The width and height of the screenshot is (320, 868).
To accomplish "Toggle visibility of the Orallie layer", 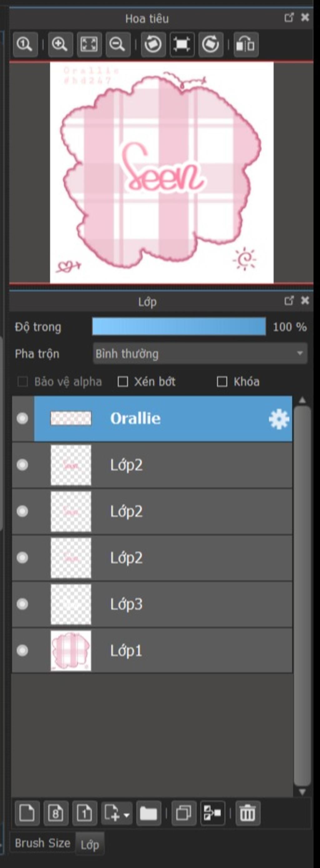I will [x=22, y=419].
